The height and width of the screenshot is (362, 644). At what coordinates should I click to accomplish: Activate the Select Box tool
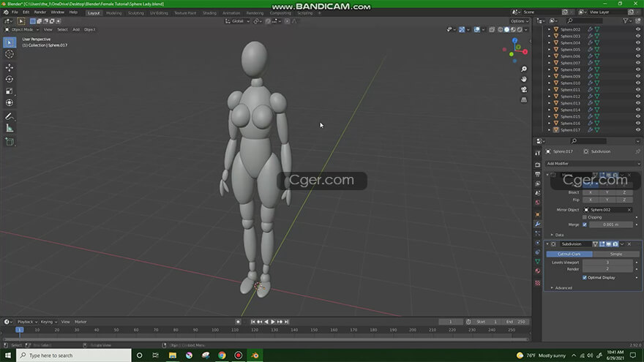coord(10,42)
